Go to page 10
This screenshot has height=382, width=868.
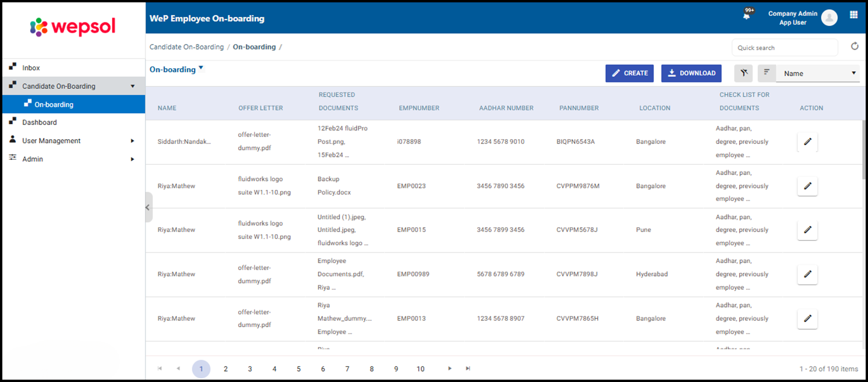421,369
